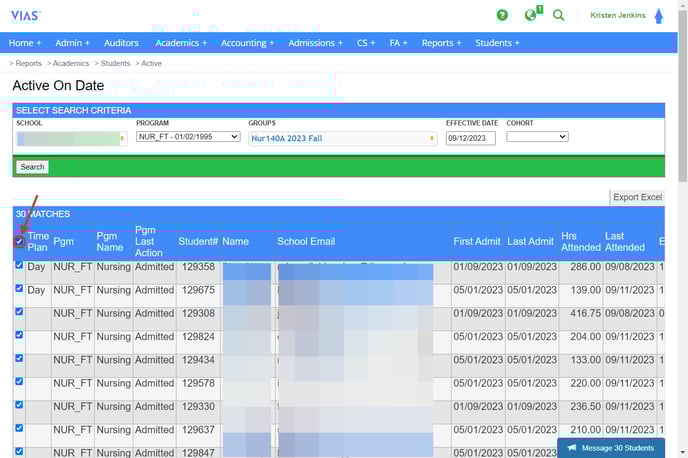
Task: Click student number 129637
Action: click(198, 429)
